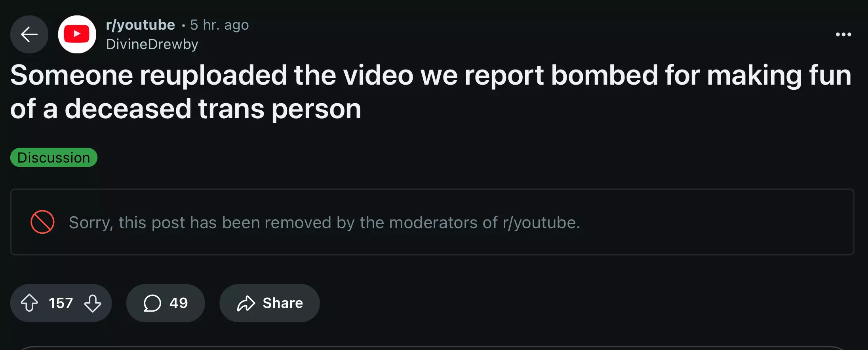Click the Share button label

coord(283,303)
